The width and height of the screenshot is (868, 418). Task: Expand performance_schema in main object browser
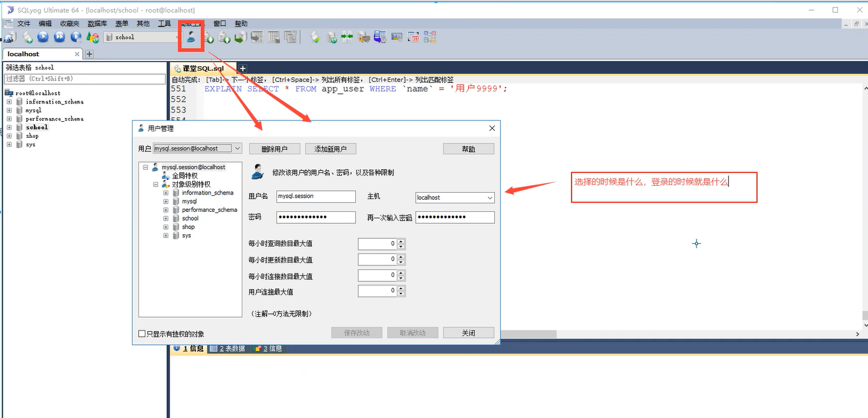pos(9,119)
